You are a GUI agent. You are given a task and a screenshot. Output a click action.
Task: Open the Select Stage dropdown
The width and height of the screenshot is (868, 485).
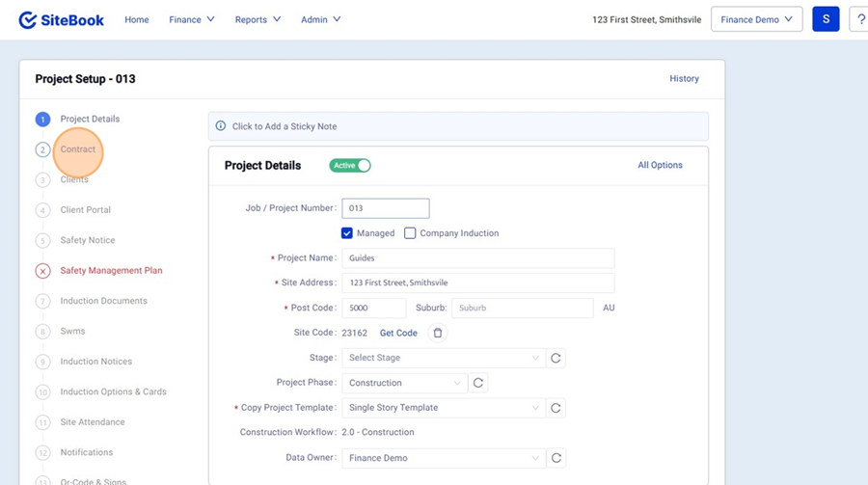click(443, 358)
